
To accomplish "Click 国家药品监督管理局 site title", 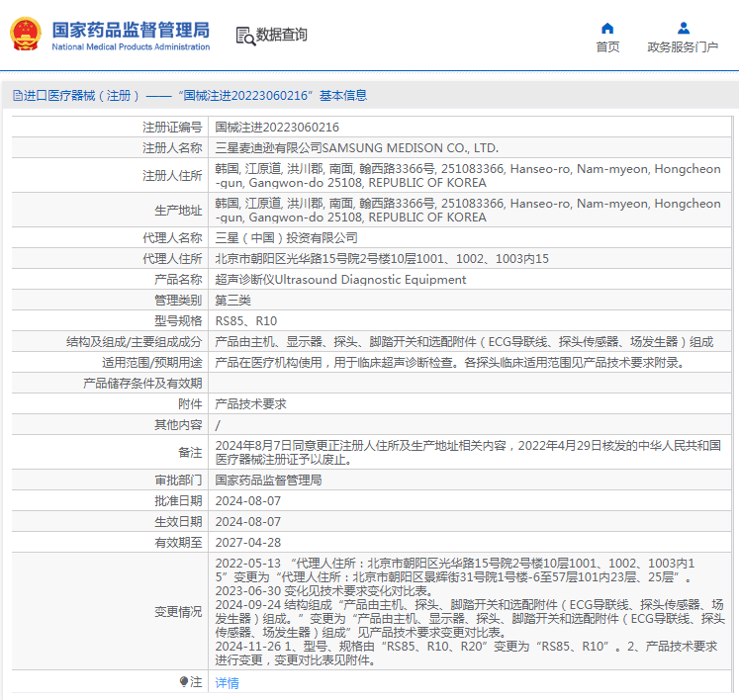I will click(x=131, y=30).
